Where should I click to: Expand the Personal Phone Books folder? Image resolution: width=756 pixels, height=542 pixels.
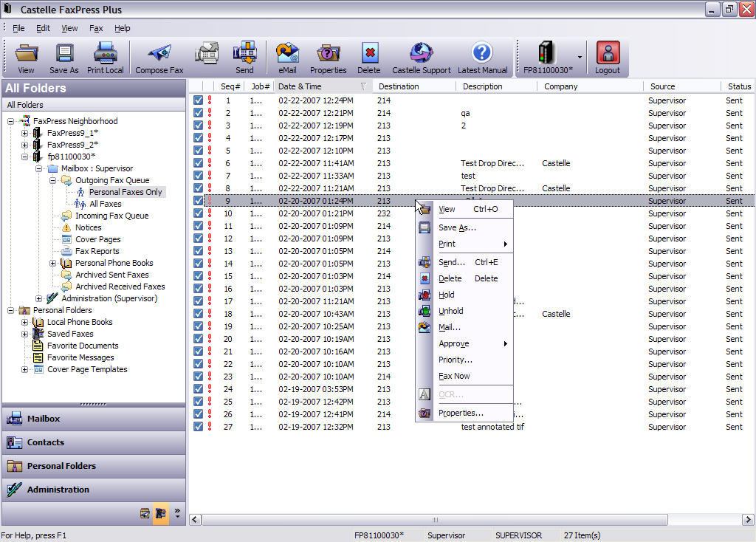(x=53, y=263)
